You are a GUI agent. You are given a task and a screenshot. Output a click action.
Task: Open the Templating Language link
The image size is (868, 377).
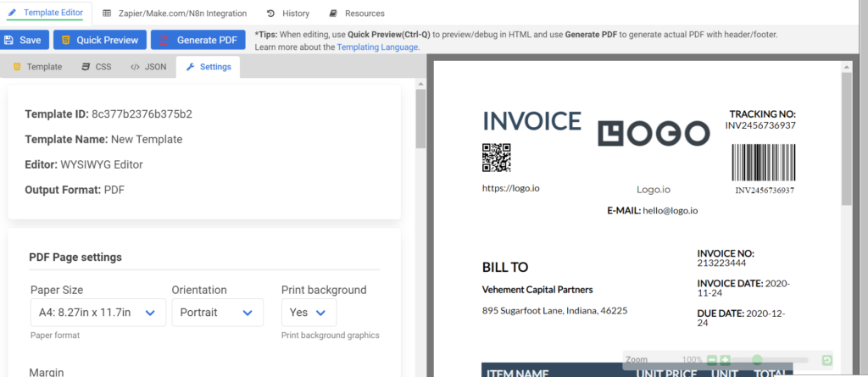tap(377, 47)
